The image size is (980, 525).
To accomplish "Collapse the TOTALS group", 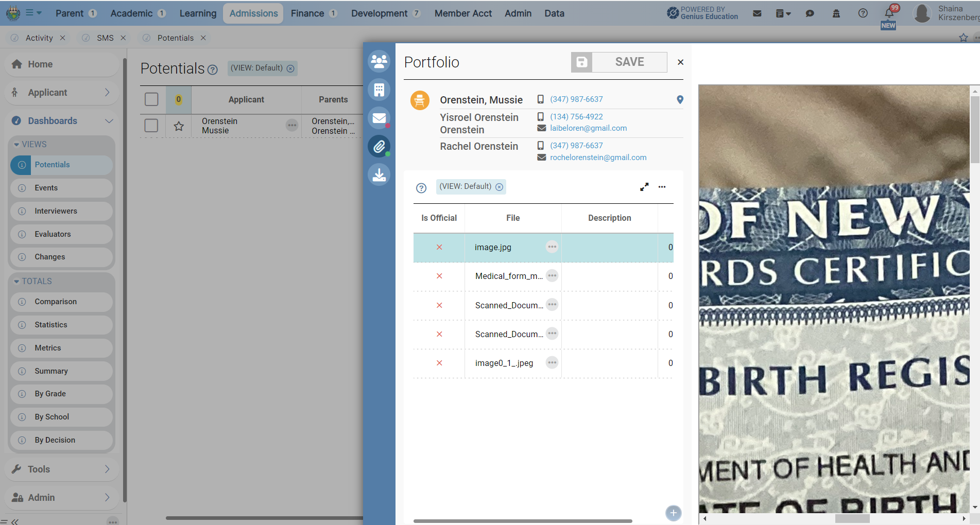I will click(x=32, y=282).
